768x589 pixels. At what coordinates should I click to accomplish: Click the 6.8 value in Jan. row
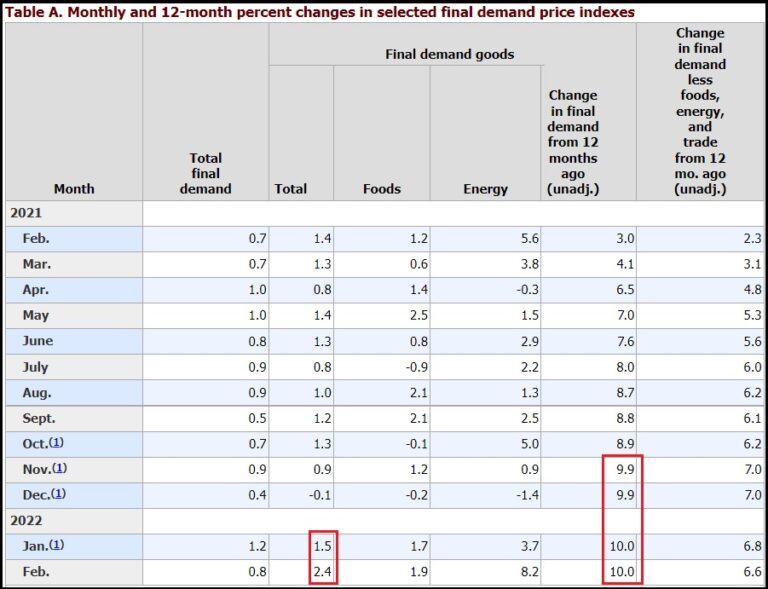[x=752, y=545]
